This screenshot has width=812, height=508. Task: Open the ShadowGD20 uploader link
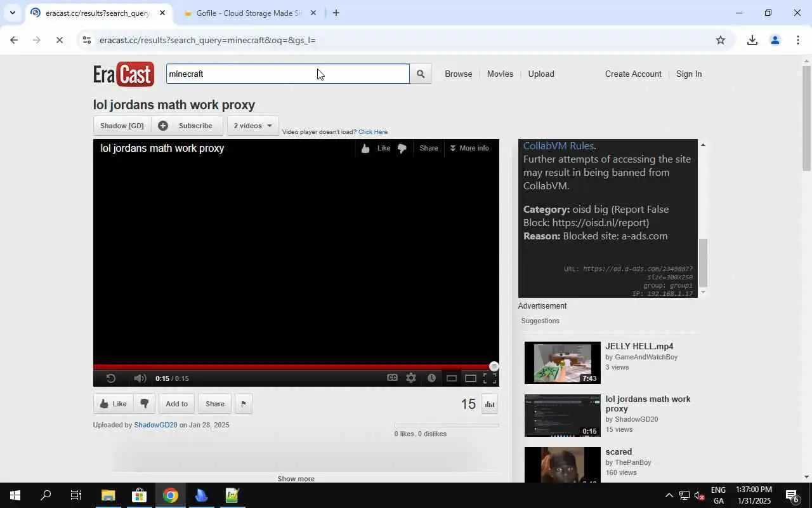pos(155,425)
